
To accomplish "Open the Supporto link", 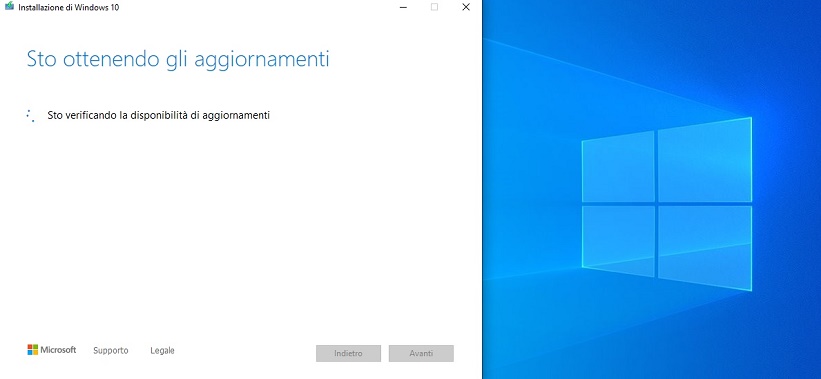I will pos(110,351).
